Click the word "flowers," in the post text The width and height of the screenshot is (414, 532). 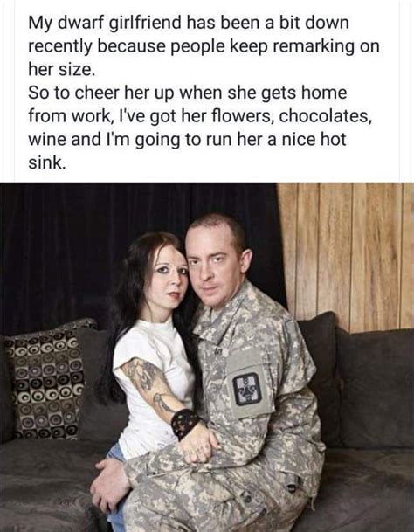click(x=243, y=116)
